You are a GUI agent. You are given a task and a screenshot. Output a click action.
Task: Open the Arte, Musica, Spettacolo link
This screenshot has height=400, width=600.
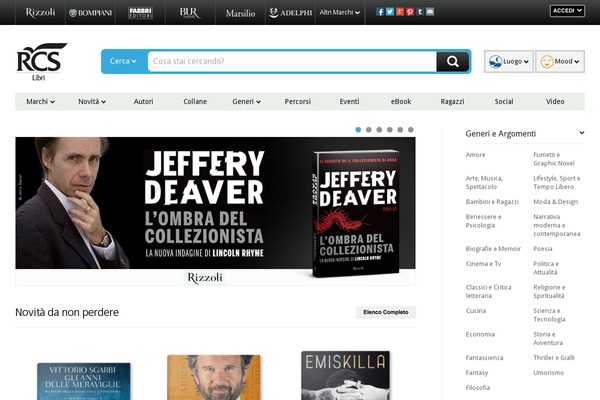coord(484,183)
